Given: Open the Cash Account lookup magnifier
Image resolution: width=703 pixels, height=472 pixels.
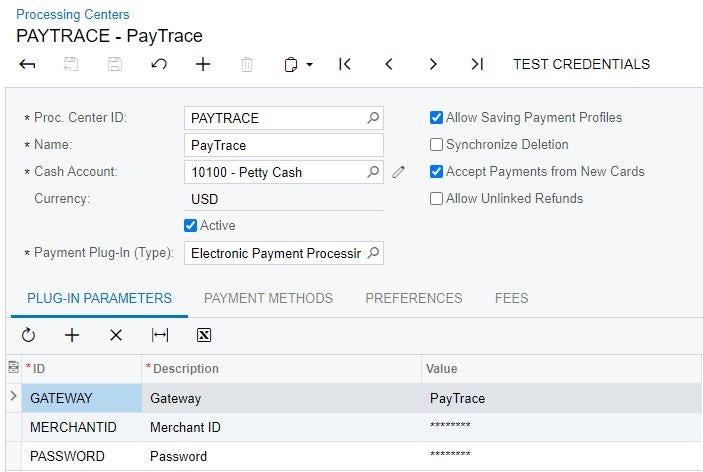Looking at the screenshot, I should click(373, 172).
